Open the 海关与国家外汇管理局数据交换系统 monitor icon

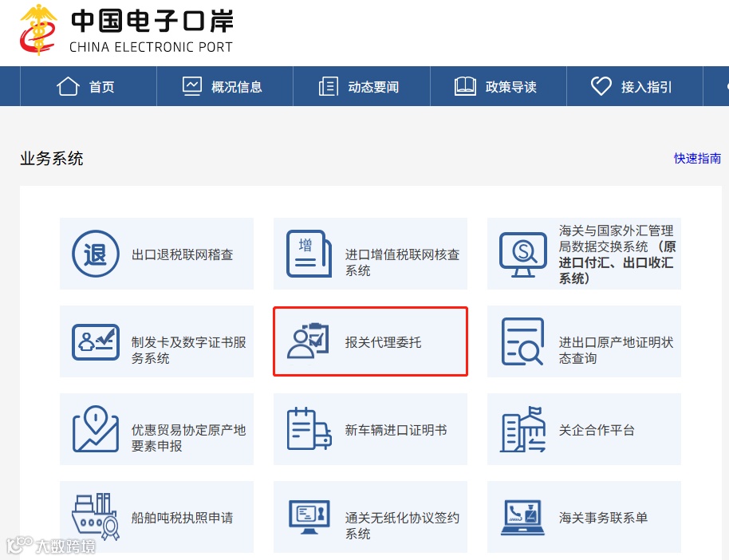522,252
